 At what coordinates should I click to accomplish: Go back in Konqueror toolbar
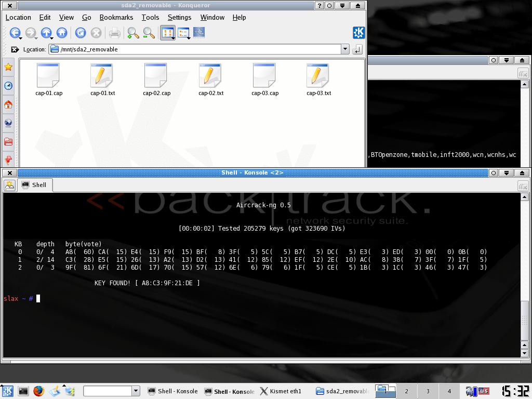(x=15, y=33)
